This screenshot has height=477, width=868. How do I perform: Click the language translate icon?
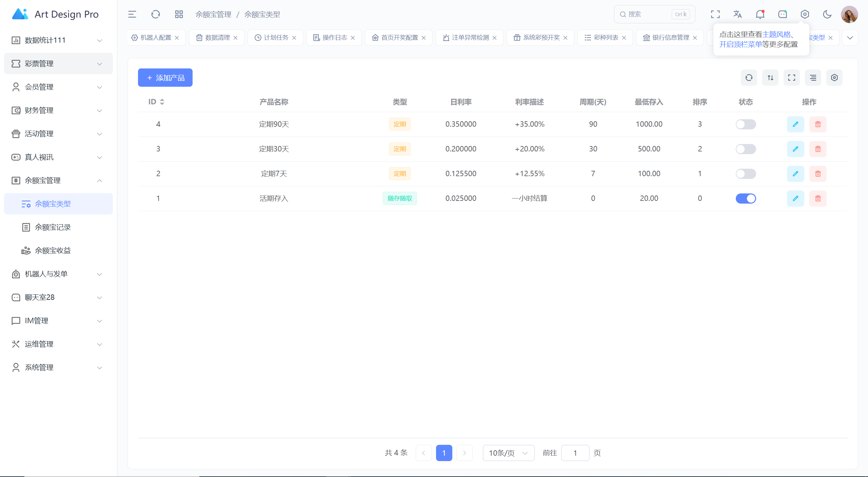[x=737, y=14]
